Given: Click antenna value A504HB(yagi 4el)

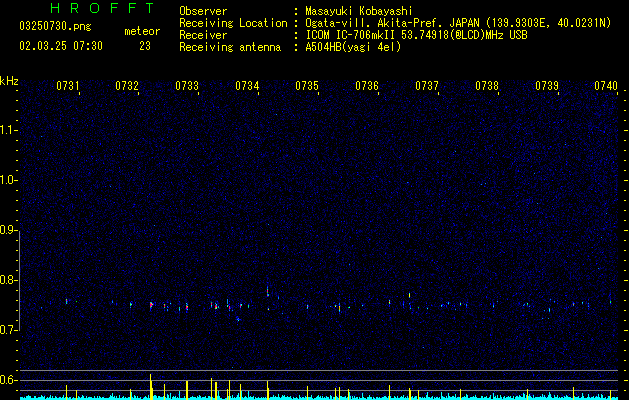Looking at the screenshot, I should (353, 47).
